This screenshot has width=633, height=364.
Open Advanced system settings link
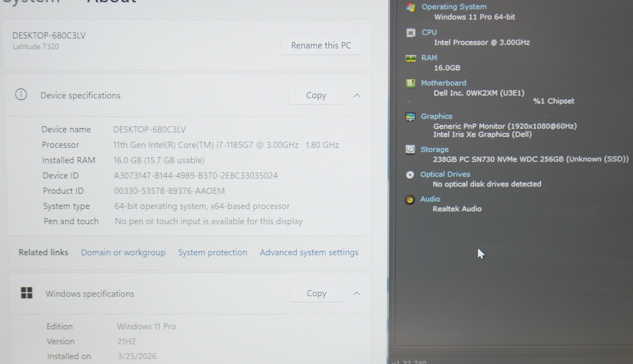coord(309,252)
